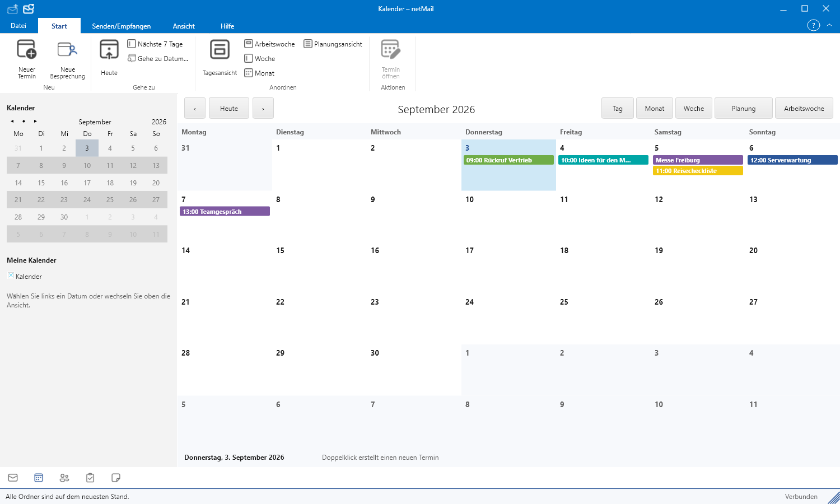Collapse the ribbon with the chevron
Screen dimensions: 840x504
tap(829, 25)
